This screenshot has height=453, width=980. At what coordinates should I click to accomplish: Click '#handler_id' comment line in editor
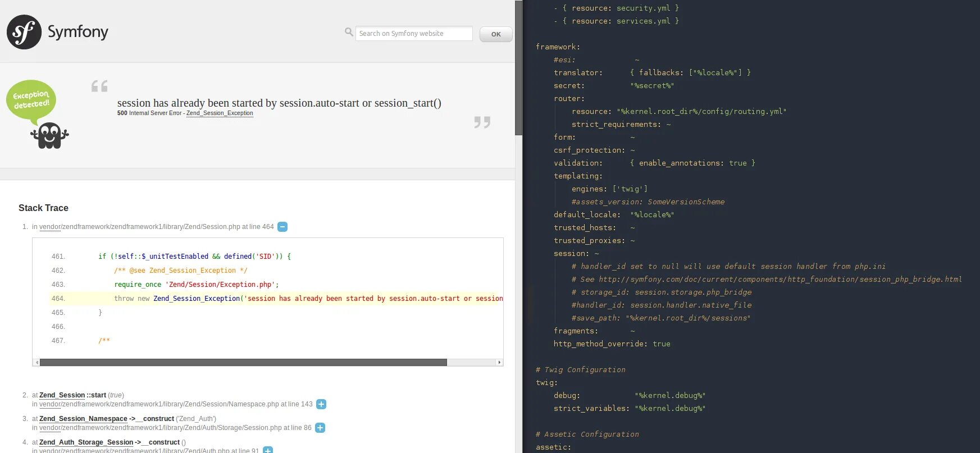point(662,305)
